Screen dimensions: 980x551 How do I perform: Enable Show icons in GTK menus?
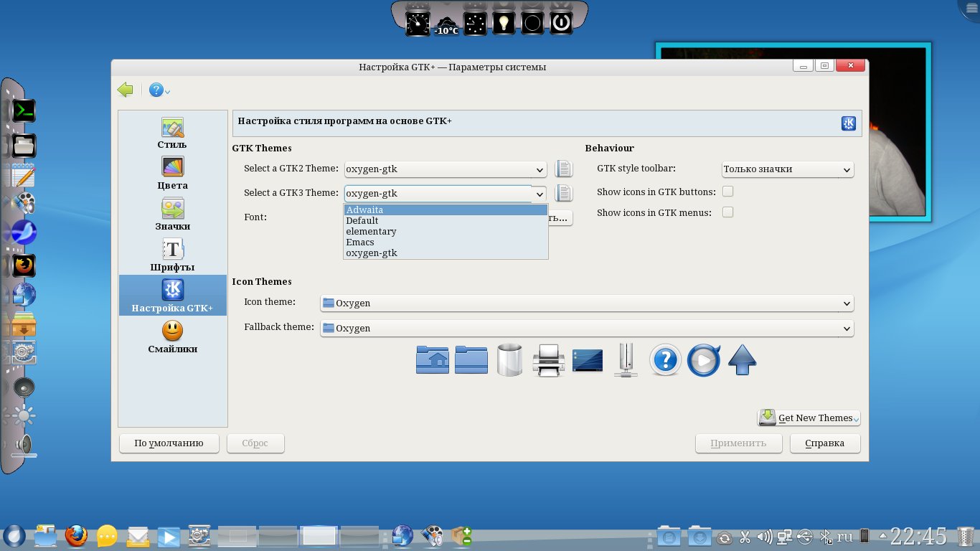click(x=727, y=212)
